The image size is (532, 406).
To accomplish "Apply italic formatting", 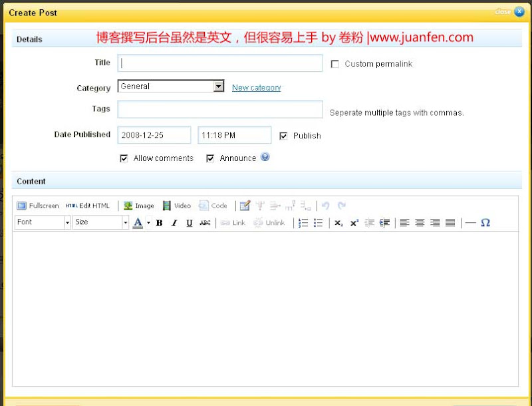I will coord(174,223).
